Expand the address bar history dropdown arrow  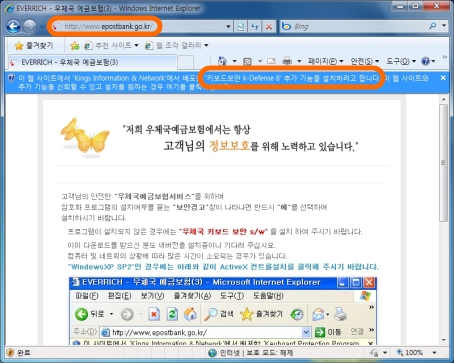click(228, 26)
